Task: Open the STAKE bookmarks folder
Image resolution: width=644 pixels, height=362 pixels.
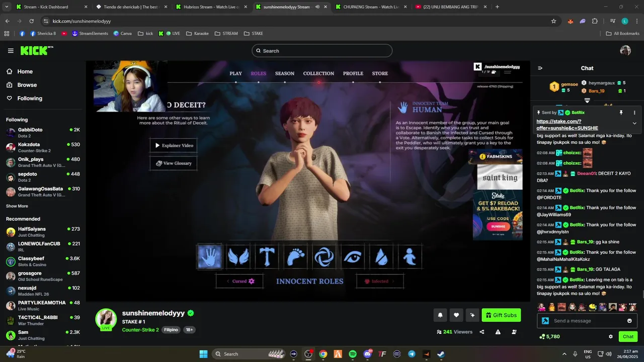Action: tap(253, 34)
